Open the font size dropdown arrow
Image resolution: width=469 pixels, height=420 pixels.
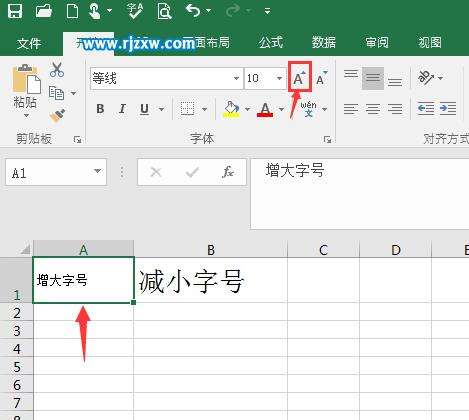pyautogui.click(x=279, y=78)
